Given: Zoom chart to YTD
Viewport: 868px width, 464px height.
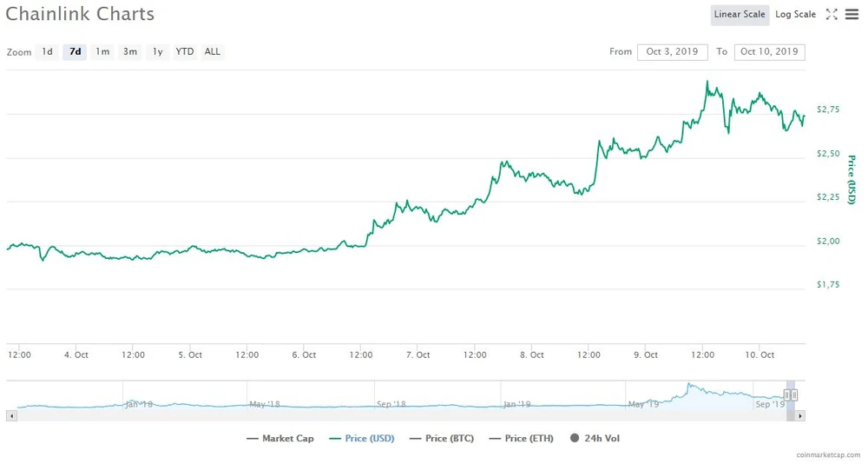Looking at the screenshot, I should (185, 52).
